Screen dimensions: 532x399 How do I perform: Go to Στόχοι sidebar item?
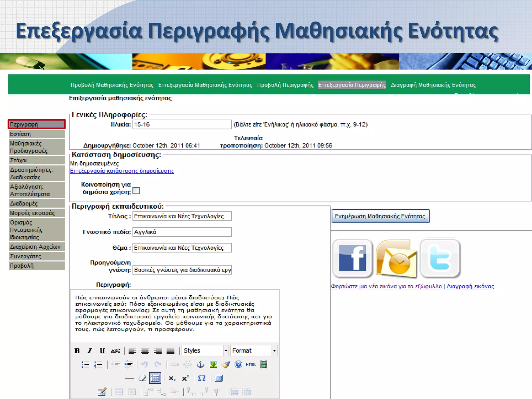pyautogui.click(x=37, y=160)
